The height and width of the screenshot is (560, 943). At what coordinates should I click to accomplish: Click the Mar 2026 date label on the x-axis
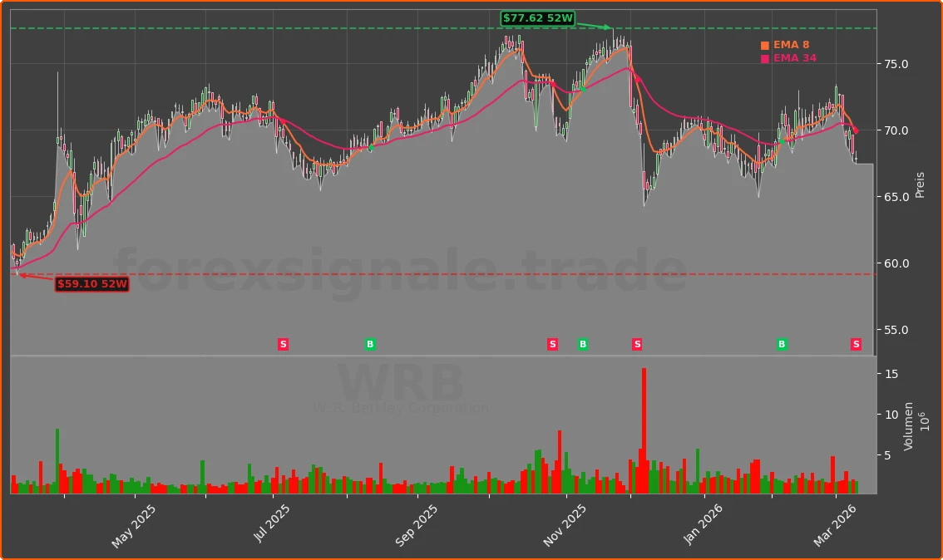pyautogui.click(x=834, y=523)
